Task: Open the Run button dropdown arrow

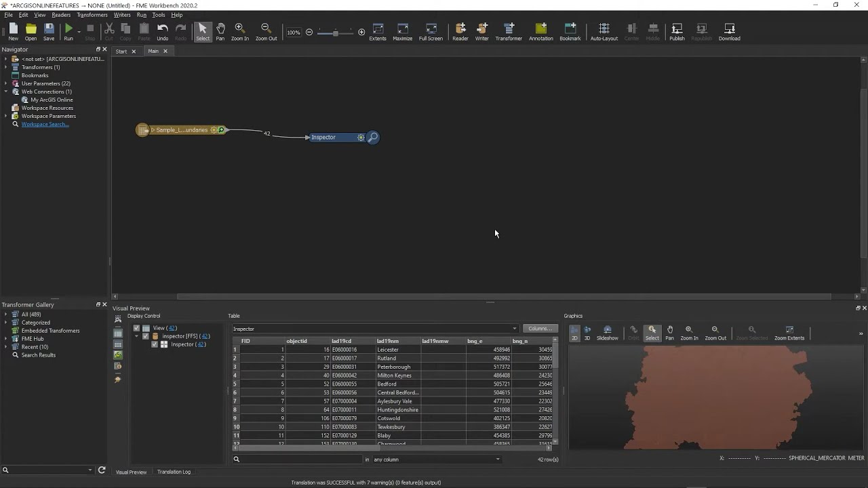Action: click(x=79, y=31)
